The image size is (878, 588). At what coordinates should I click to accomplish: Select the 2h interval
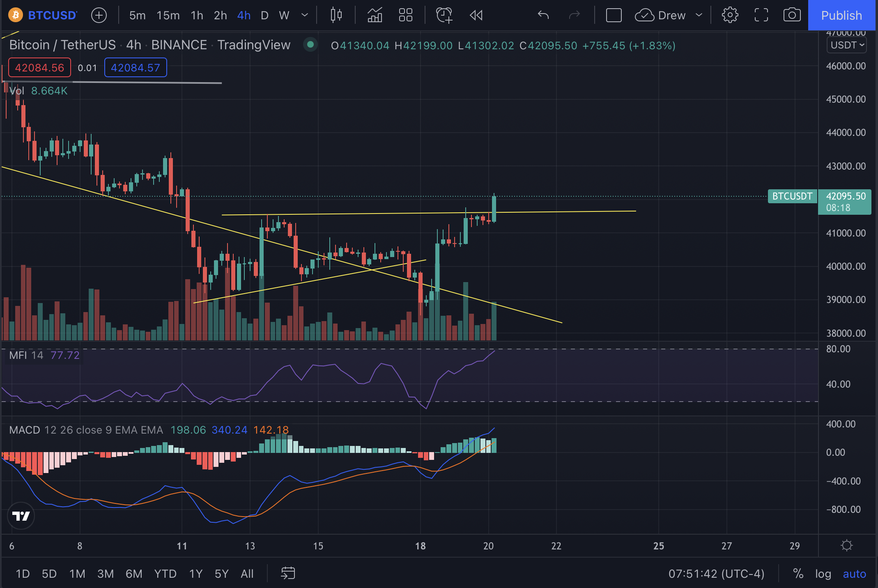pyautogui.click(x=221, y=15)
